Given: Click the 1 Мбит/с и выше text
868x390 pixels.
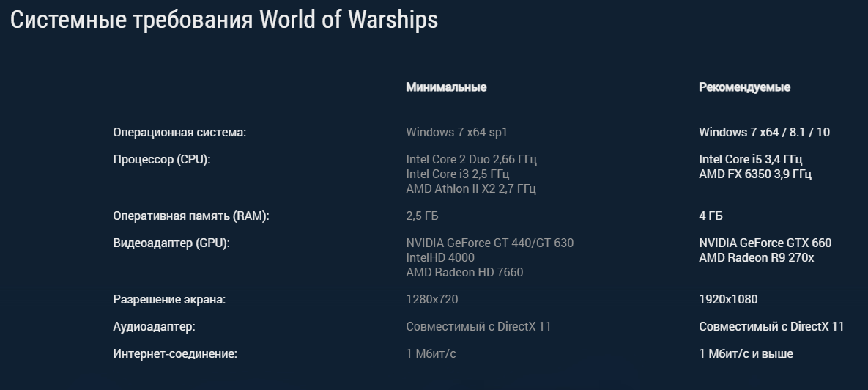Looking at the screenshot, I should 746,354.
